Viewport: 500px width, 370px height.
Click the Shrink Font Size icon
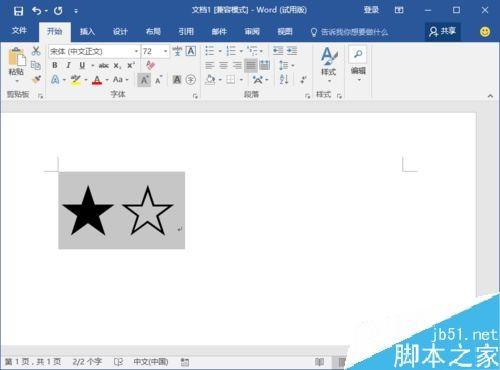(x=158, y=80)
